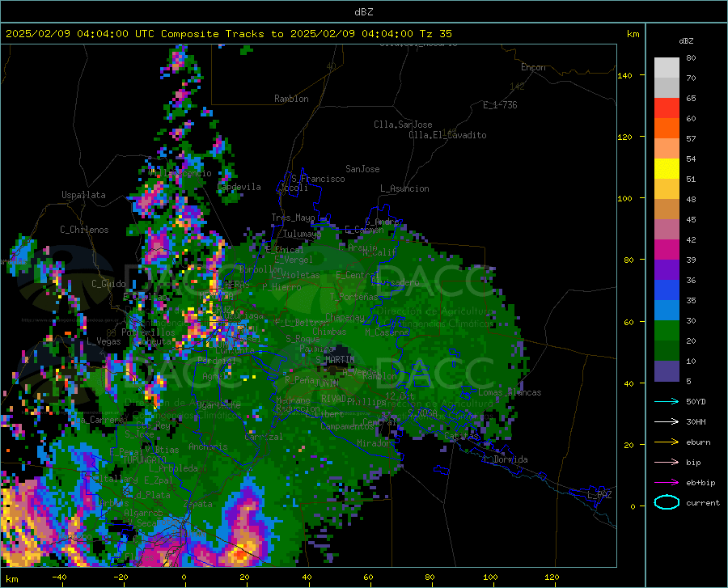Click the cyan ellipse 'current' legend icon
The width and height of the screenshot is (728, 588).
coord(667,502)
